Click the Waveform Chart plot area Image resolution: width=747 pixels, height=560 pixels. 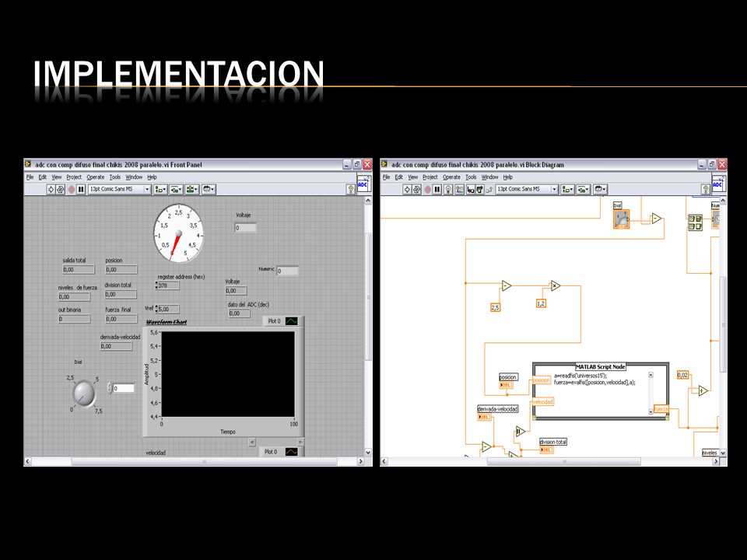click(x=228, y=374)
